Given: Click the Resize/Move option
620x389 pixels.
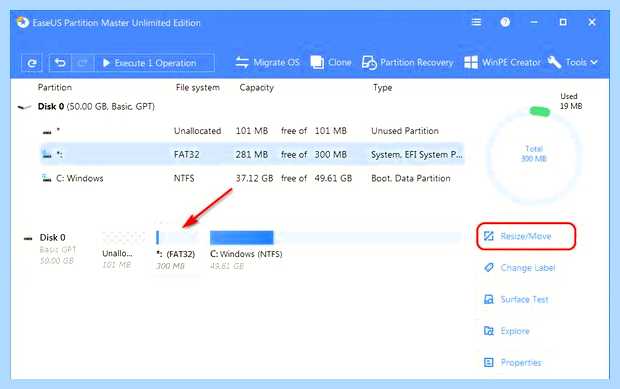Looking at the screenshot, I should (526, 236).
